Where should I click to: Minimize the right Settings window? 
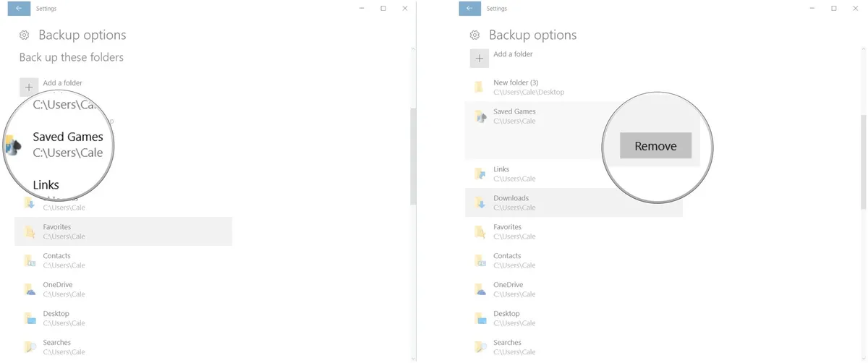812,8
